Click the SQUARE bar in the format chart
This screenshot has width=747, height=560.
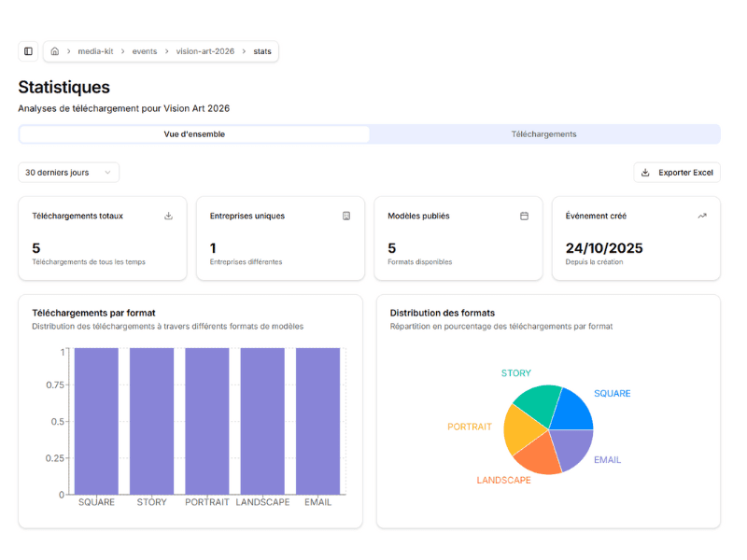click(x=95, y=420)
